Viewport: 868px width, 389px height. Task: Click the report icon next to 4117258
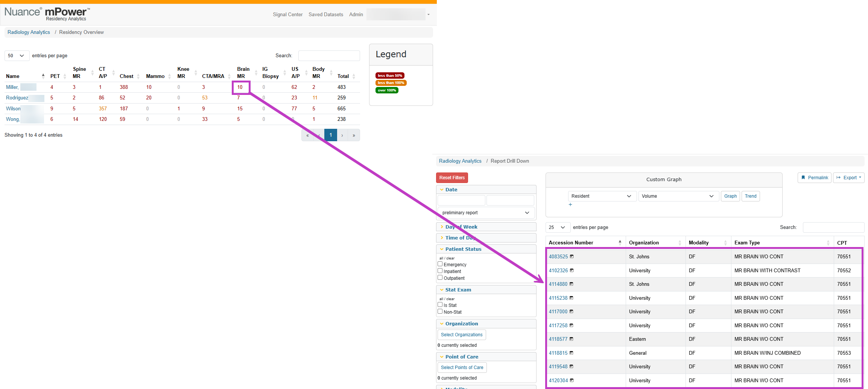tap(571, 325)
